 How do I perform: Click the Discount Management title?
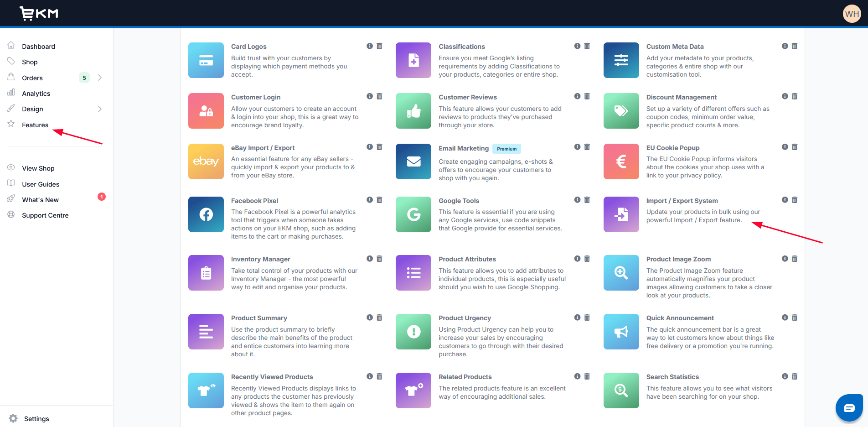(x=682, y=97)
